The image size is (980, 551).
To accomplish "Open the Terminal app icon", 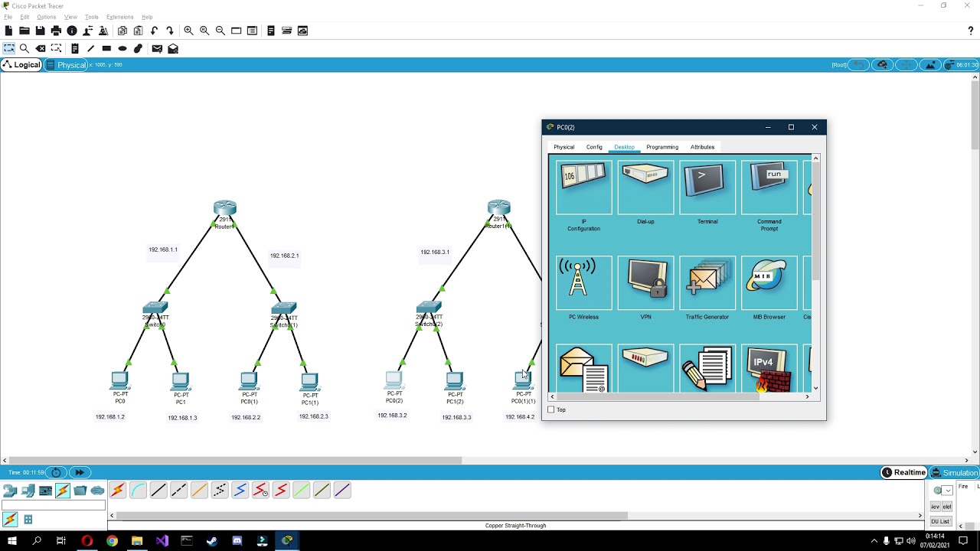I will click(707, 187).
